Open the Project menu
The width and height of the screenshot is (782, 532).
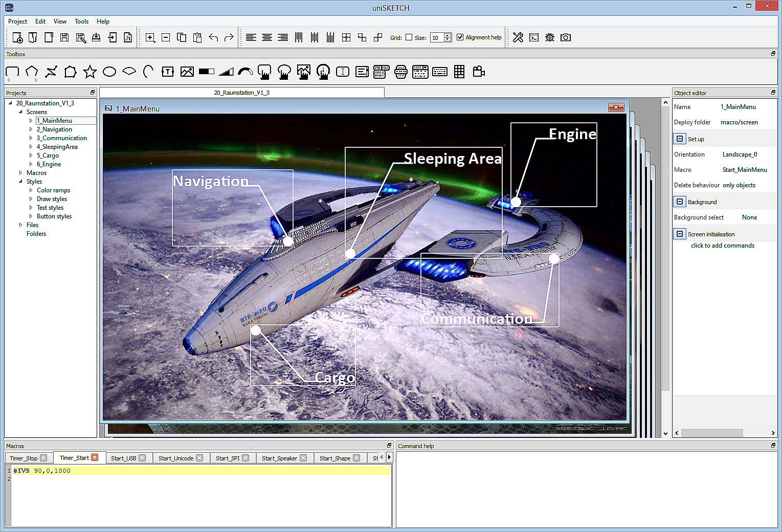pyautogui.click(x=17, y=21)
